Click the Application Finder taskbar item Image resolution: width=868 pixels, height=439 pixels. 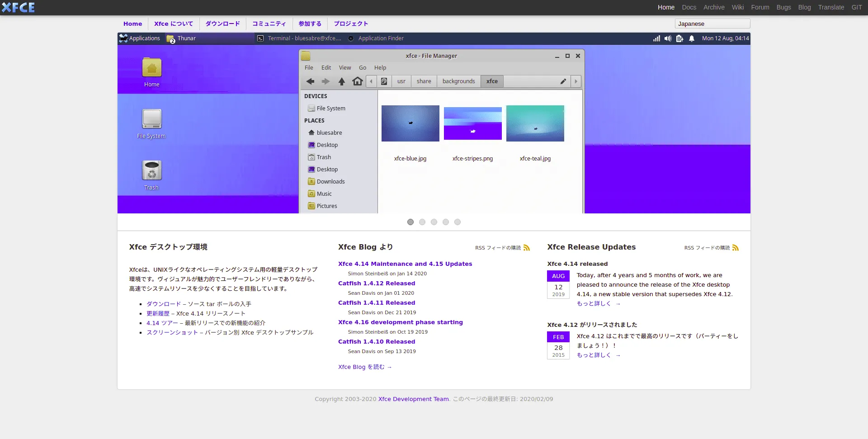pyautogui.click(x=376, y=38)
